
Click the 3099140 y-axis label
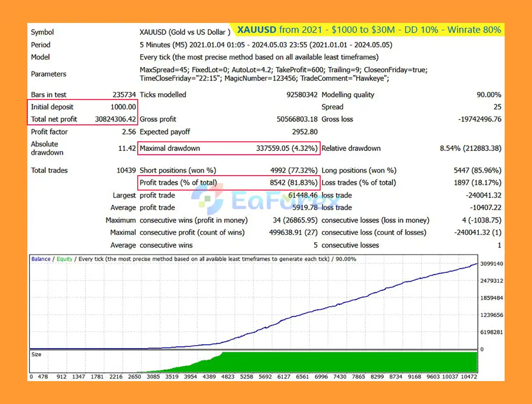click(x=491, y=264)
